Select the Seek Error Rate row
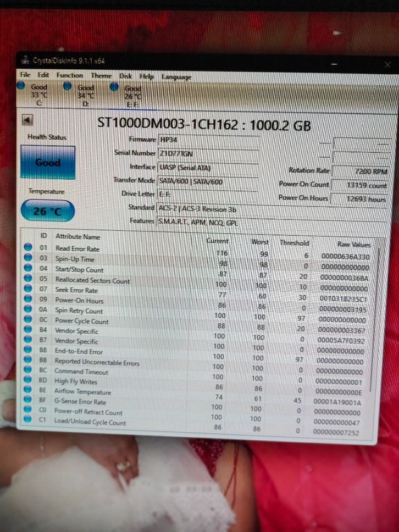This screenshot has width=399, height=532. click(198, 293)
